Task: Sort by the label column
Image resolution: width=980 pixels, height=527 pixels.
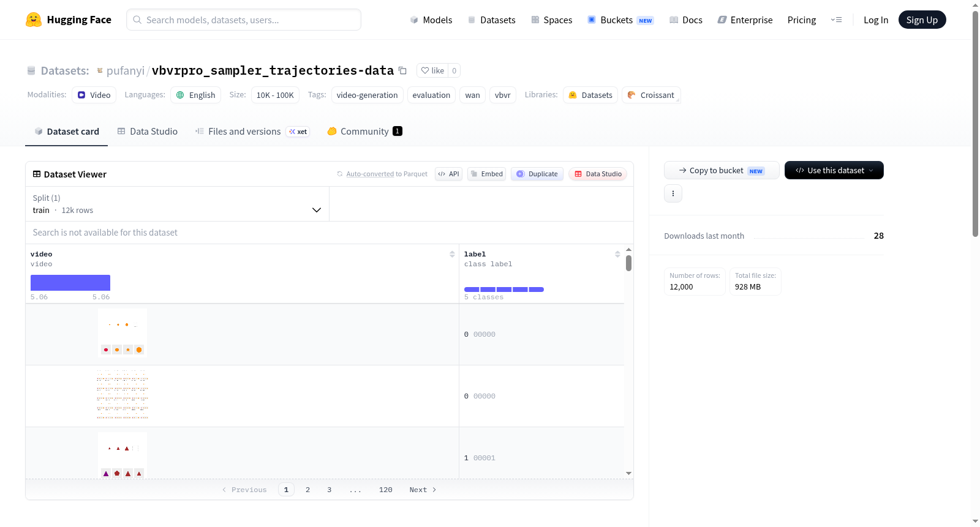Action: [x=617, y=254]
